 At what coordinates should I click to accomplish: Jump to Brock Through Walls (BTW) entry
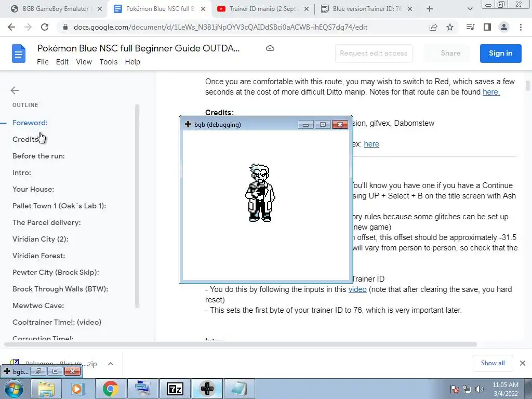point(60,289)
